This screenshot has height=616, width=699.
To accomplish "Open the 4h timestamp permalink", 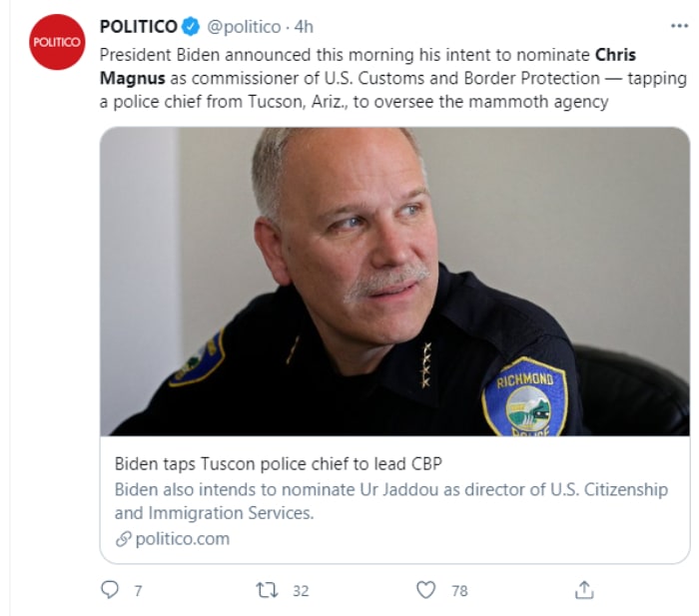I will 304,27.
